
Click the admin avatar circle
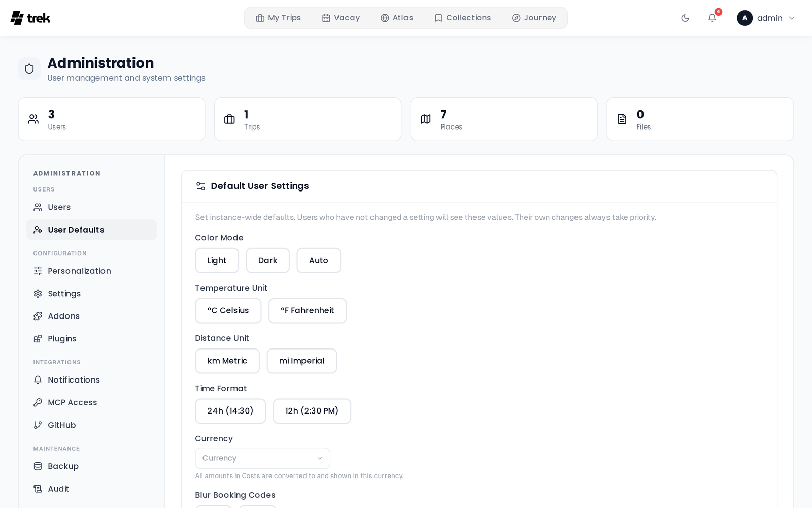(x=745, y=18)
